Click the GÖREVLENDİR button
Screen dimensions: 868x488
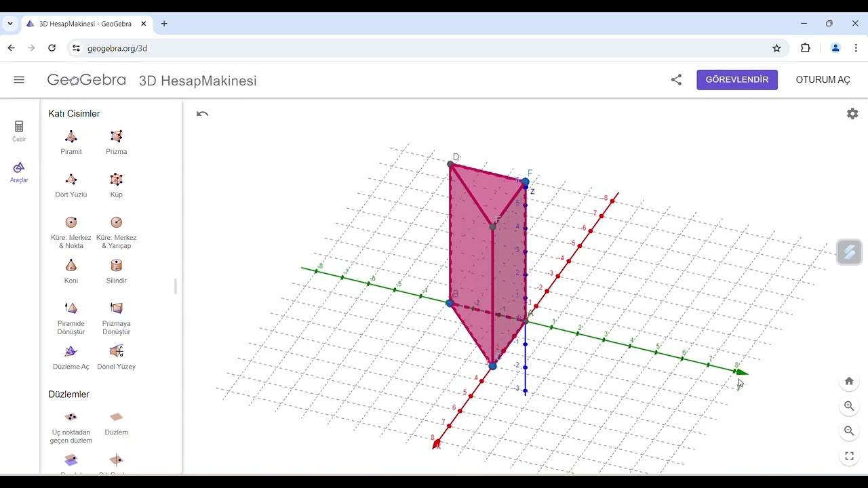[737, 80]
